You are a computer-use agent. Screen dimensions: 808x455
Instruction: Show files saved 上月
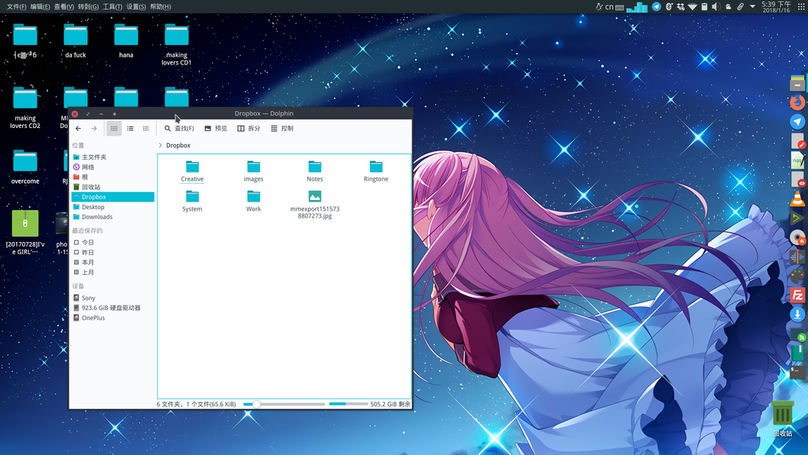pos(113,272)
